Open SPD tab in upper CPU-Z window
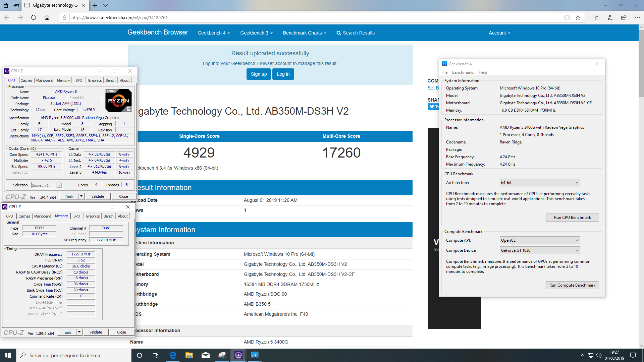 point(78,80)
